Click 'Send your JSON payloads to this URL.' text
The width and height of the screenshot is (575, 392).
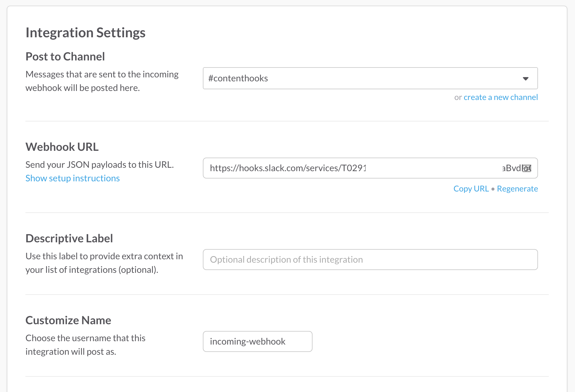point(100,165)
